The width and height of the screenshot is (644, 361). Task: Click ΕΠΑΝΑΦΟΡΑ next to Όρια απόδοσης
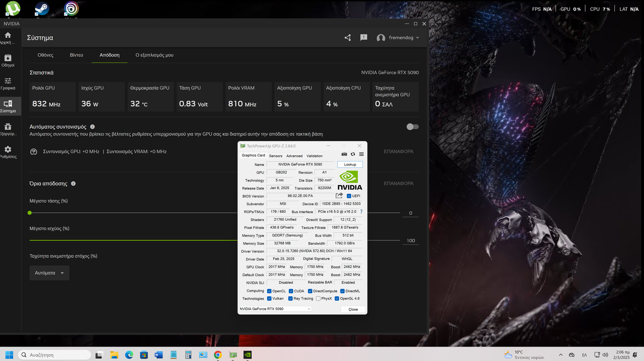pos(398,184)
